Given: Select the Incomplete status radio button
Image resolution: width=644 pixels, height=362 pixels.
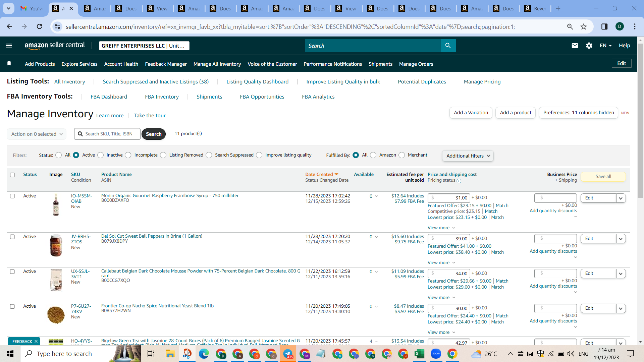Looking at the screenshot, I should pos(128,155).
